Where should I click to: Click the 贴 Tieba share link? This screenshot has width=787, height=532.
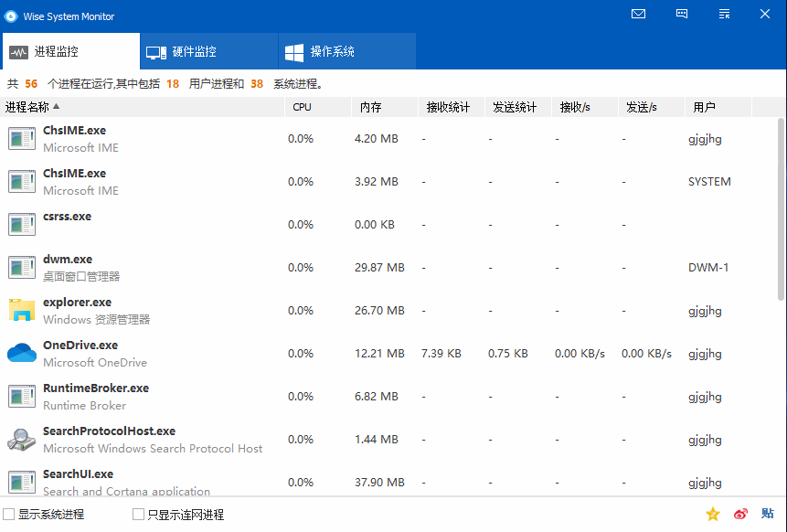coord(769,514)
